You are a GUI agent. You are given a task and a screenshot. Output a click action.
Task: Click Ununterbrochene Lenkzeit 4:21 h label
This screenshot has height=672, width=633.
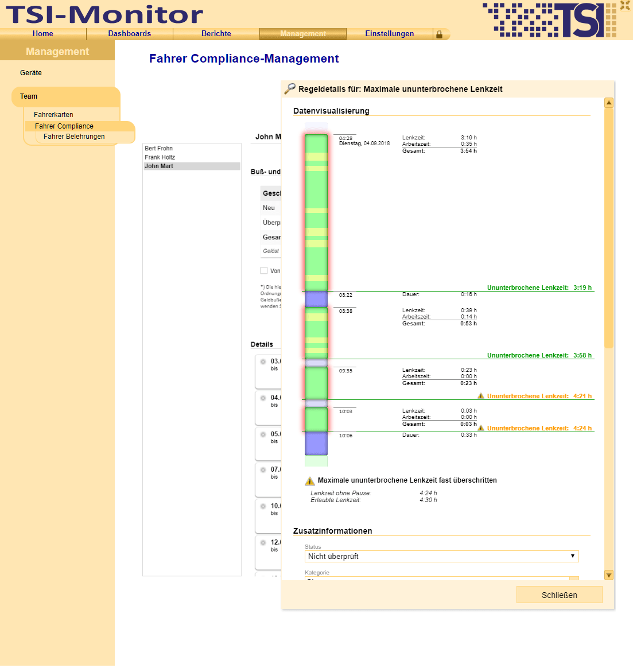[539, 396]
